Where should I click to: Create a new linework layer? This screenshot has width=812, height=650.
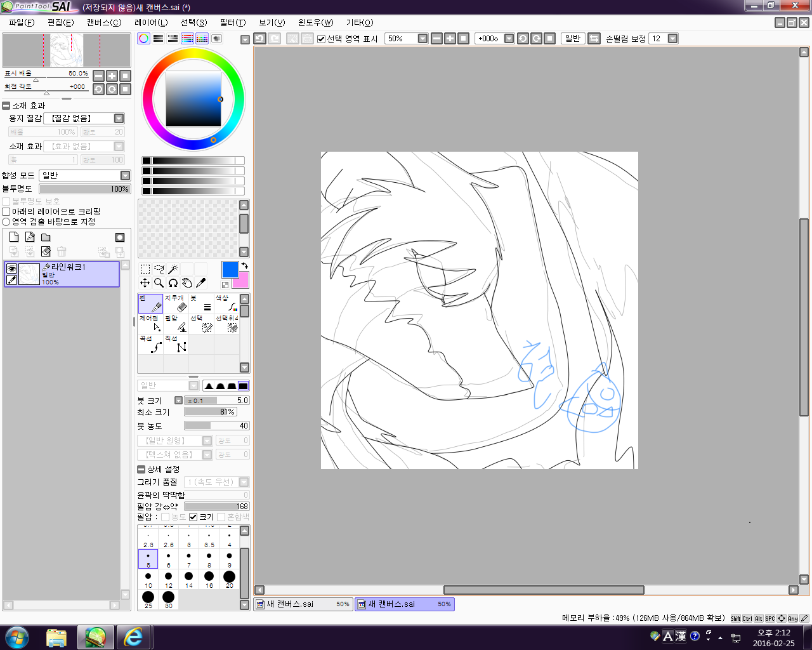(x=30, y=237)
